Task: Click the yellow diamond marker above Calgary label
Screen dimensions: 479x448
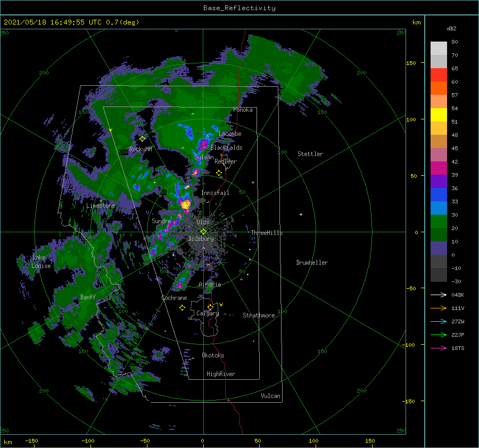Action: coord(210,307)
